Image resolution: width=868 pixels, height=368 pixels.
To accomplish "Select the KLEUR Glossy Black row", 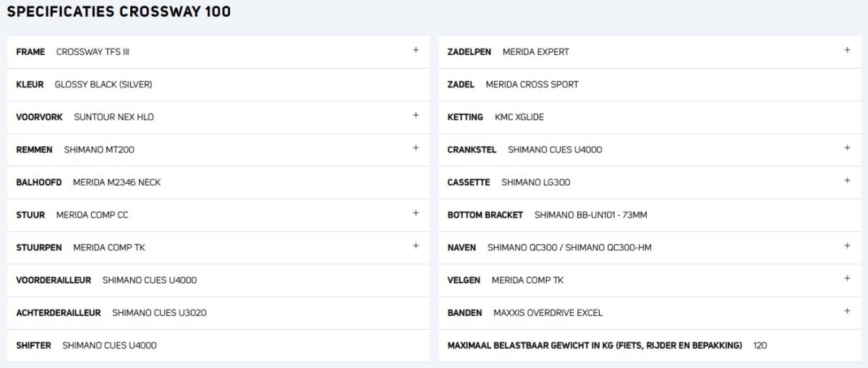I will tap(218, 85).
